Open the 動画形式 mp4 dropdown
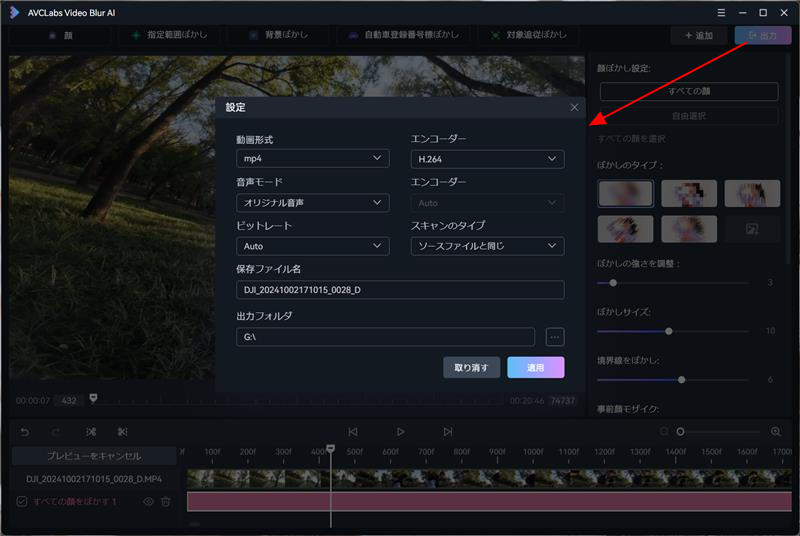The image size is (800, 536). tap(312, 159)
